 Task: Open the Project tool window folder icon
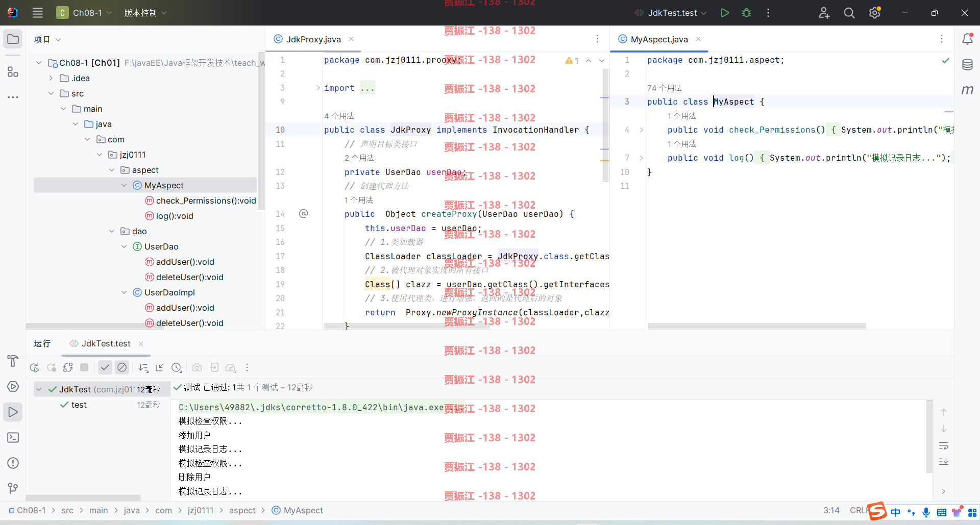point(13,39)
